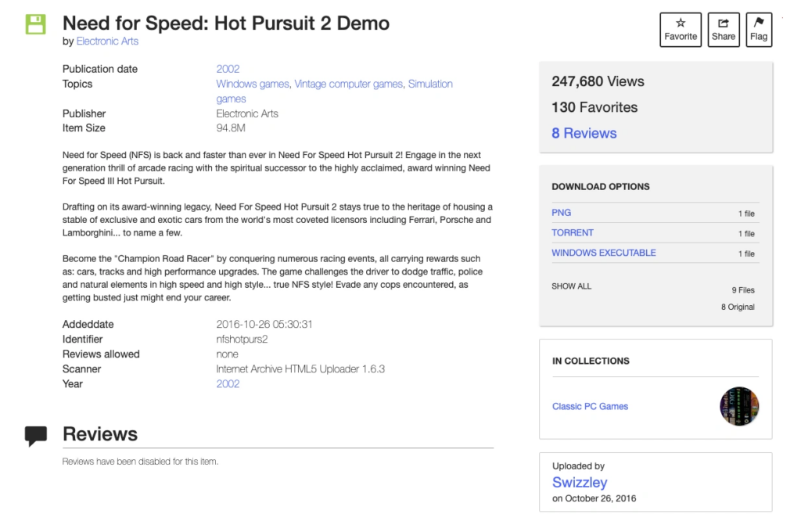Image resolution: width=801 pixels, height=532 pixels.
Task: Flag this item
Action: click(x=759, y=30)
